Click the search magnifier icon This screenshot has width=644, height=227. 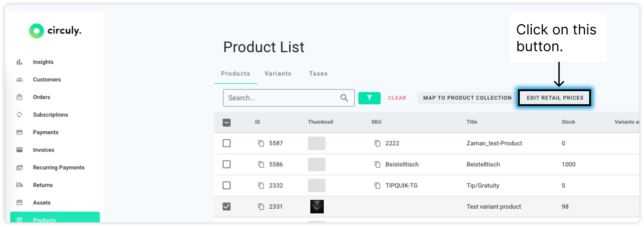coord(344,98)
